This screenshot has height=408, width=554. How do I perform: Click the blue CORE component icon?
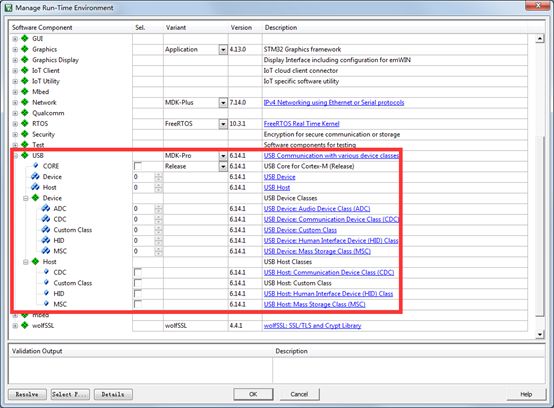(36, 165)
